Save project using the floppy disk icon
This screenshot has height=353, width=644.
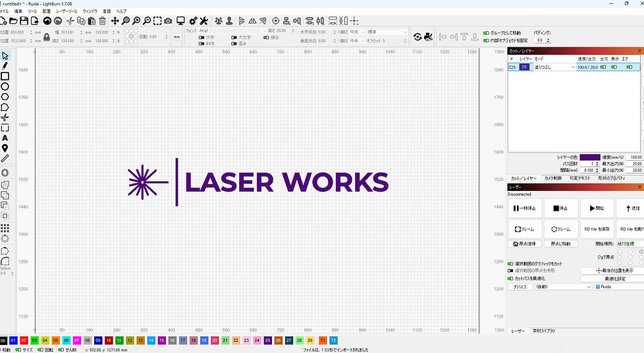24,20
